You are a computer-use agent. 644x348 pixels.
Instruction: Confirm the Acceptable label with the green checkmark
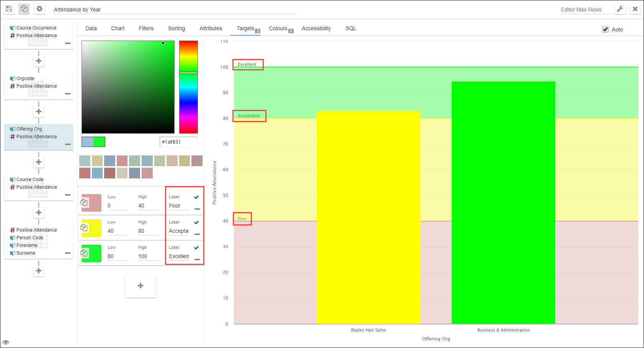click(x=196, y=222)
